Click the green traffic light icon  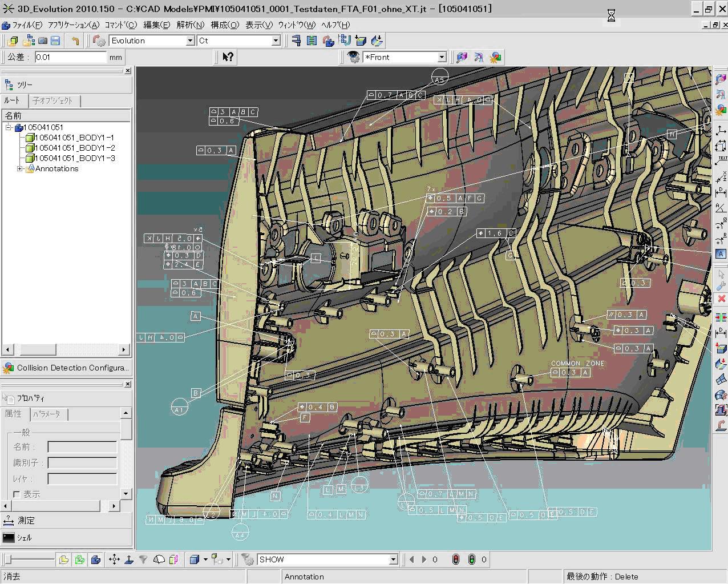pyautogui.click(x=472, y=559)
